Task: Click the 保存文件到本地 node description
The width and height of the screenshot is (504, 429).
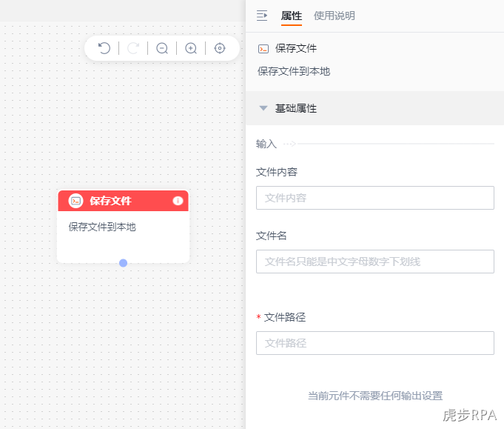Action: 102,227
